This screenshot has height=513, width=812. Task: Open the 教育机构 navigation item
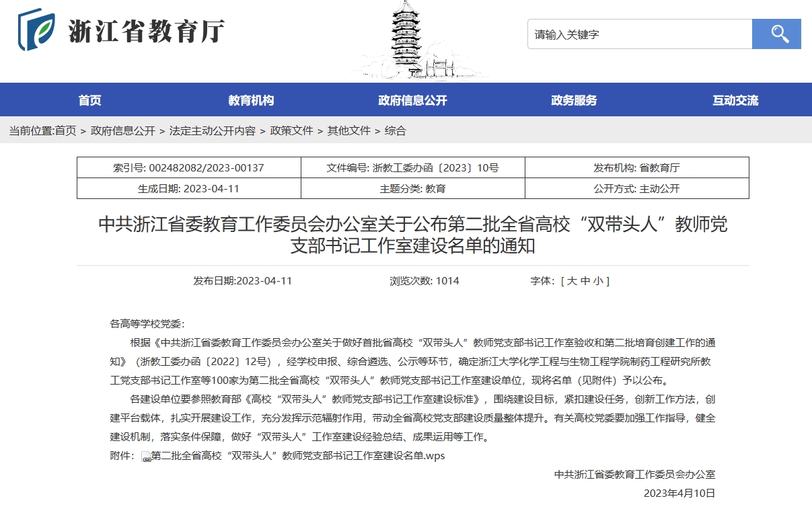pos(251,101)
